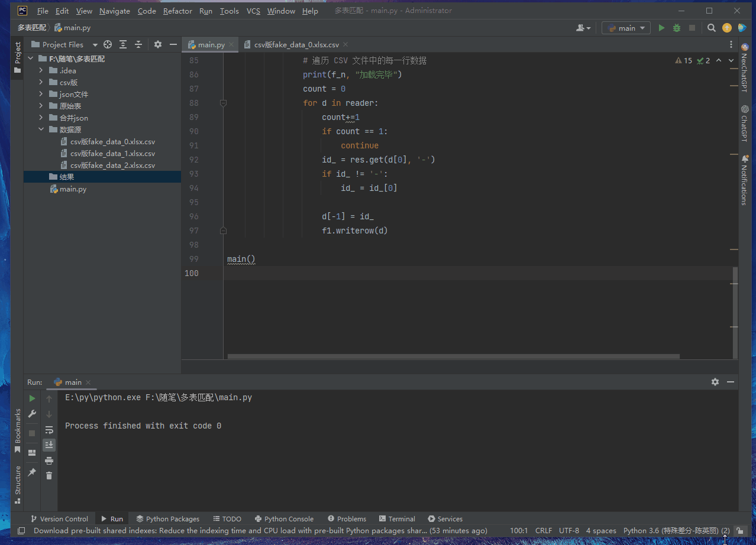The image size is (756, 545).
Task: Click the Select Opened File target icon
Action: pos(108,44)
